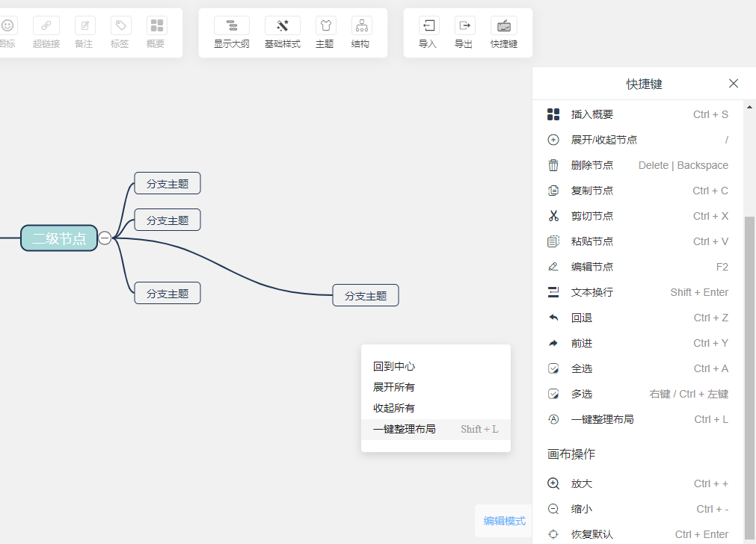This screenshot has height=544, width=756.
Task: Click the 插入概要 grid icon in shortcuts
Action: tap(553, 114)
